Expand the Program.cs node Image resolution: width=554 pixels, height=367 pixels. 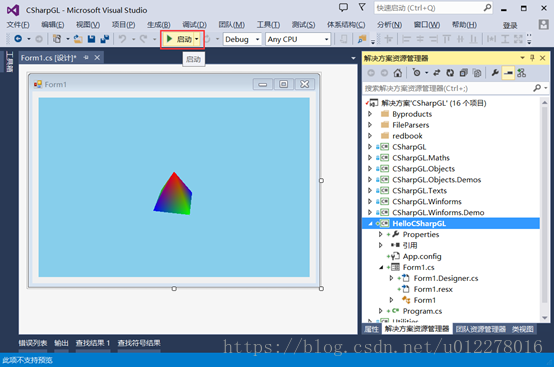click(380, 311)
